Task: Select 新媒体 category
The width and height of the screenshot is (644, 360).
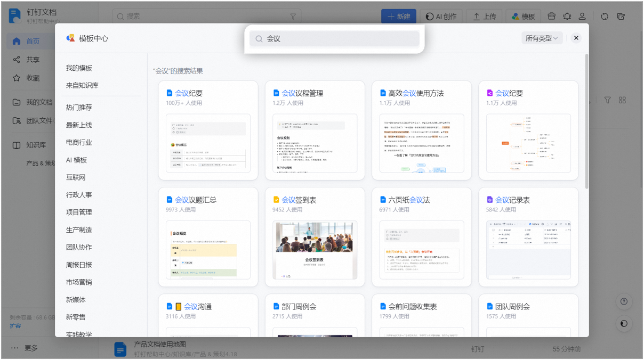Action: click(x=76, y=300)
